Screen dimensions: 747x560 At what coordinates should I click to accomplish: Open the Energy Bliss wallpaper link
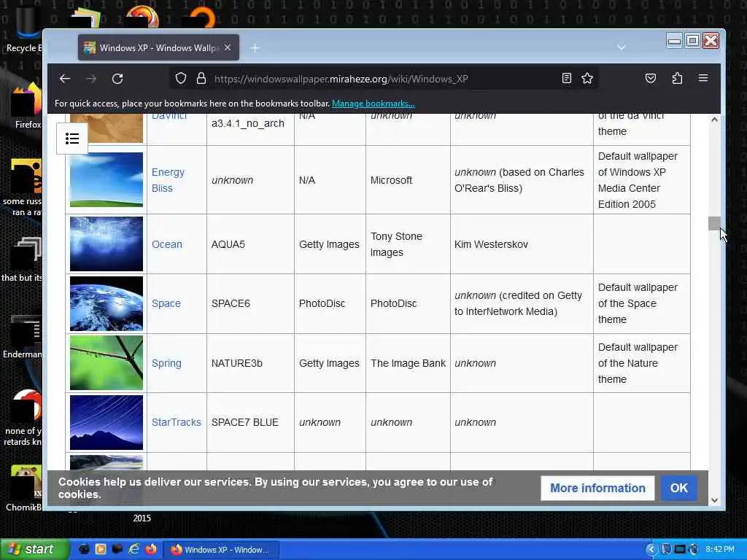pyautogui.click(x=168, y=180)
